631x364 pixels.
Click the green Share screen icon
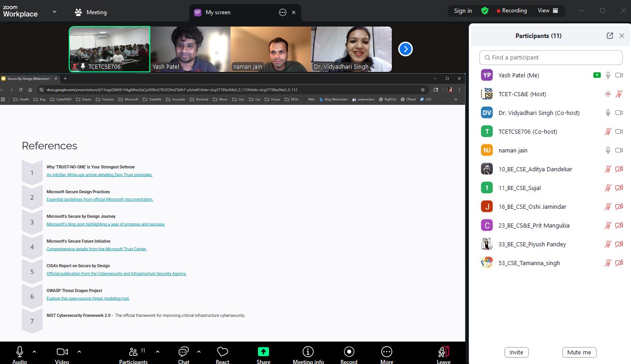click(x=263, y=352)
